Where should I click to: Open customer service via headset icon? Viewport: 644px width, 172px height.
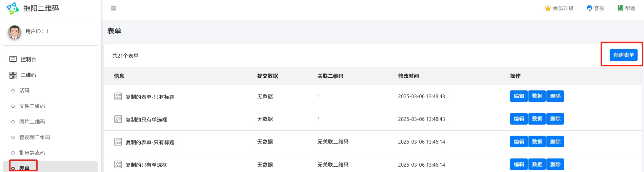(x=589, y=8)
